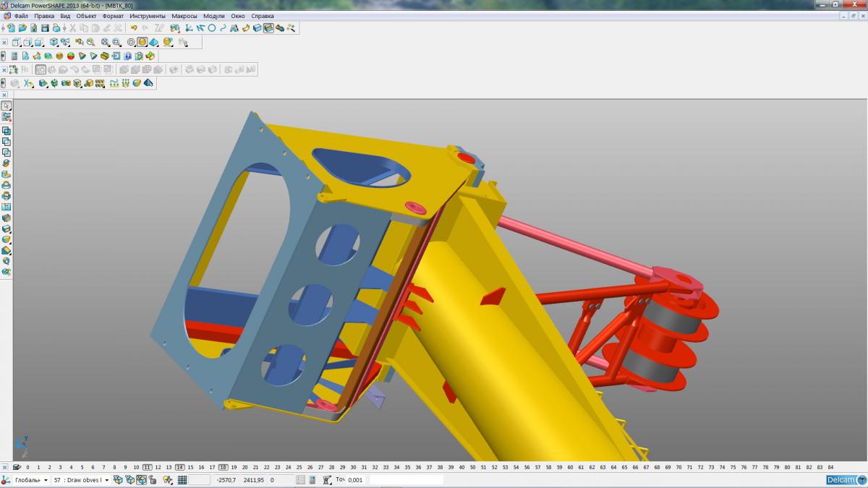The image size is (868, 488).
Task: Select the Workplane axes tool icon
Action: pos(188,28)
